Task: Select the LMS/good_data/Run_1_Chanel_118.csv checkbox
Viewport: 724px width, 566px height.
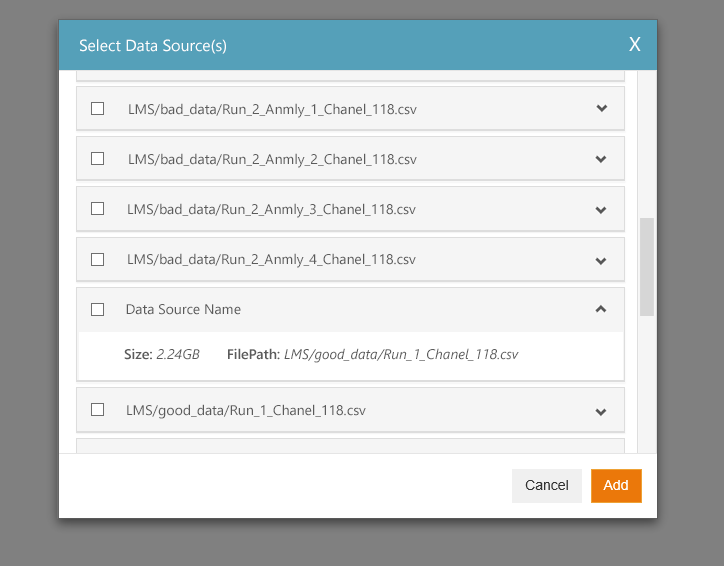Action: (97, 409)
